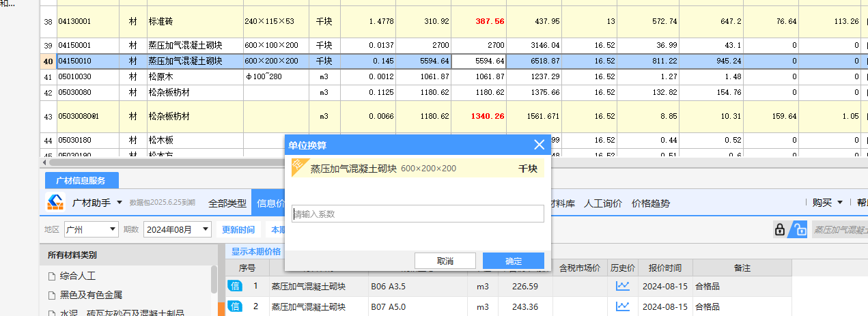Image resolution: width=868 pixels, height=316 pixels.
Task: Click the 更新时间 button
Action: 238,229
